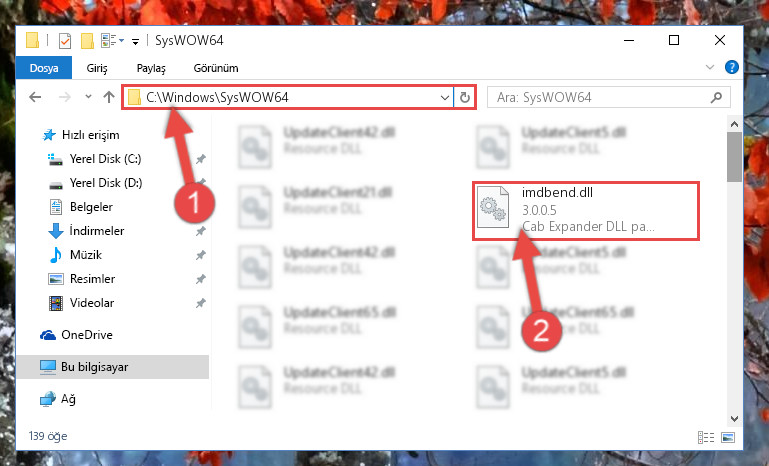Screen dimensions: 769x466
Task: Unpin İndirmeler from quick access
Action: point(201,231)
